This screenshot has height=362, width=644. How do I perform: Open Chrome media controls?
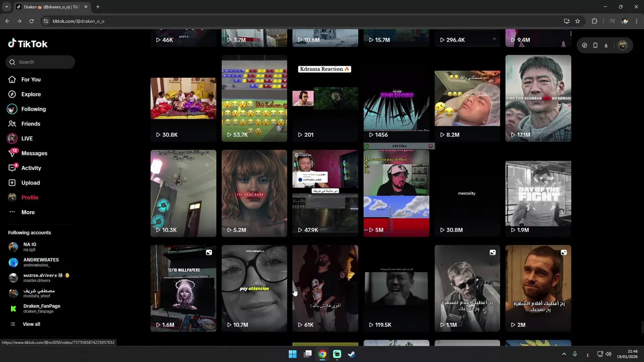coord(612,21)
